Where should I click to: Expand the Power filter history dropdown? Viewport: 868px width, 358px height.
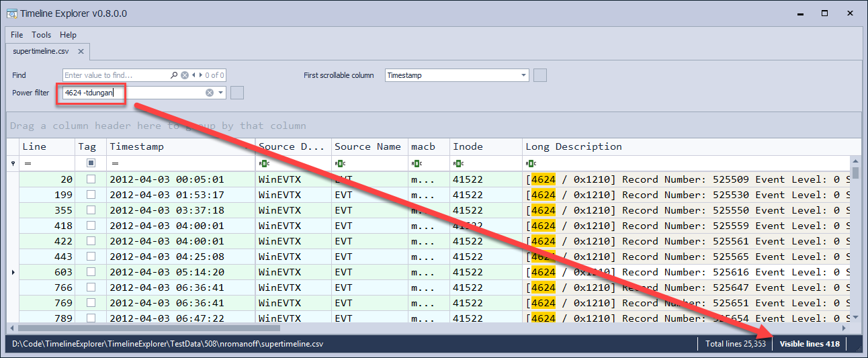(220, 93)
